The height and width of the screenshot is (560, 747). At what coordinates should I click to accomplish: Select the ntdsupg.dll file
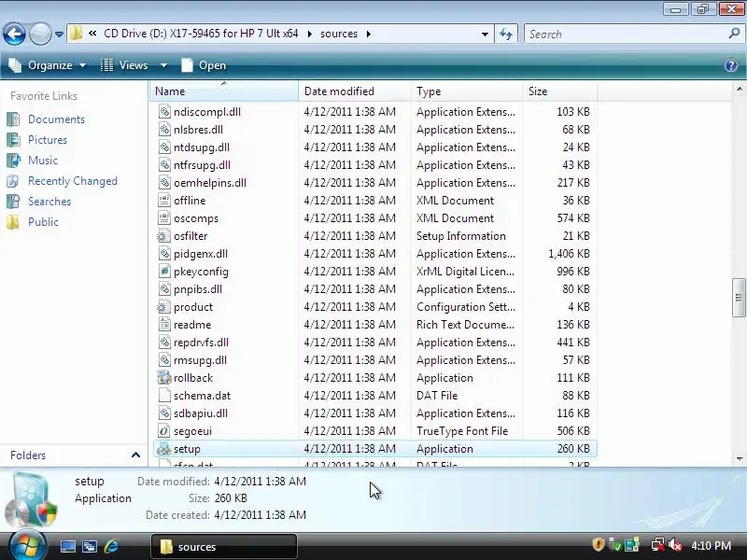pyautogui.click(x=201, y=147)
